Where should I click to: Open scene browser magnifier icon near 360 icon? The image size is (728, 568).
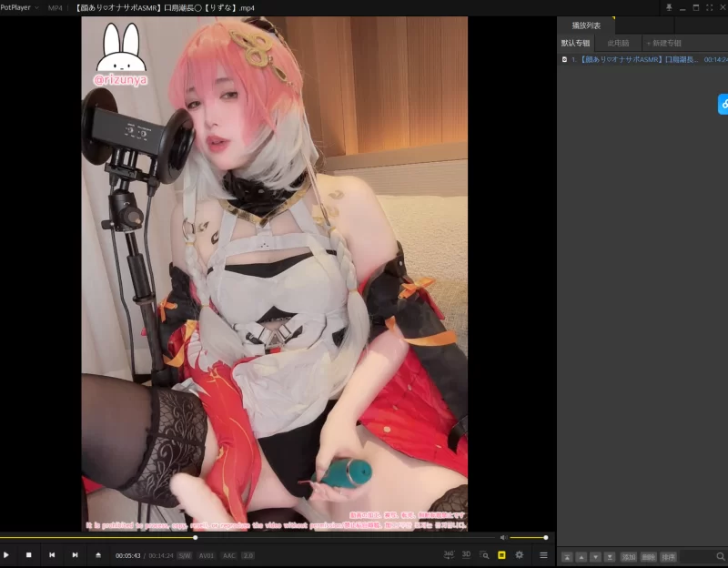click(x=485, y=554)
